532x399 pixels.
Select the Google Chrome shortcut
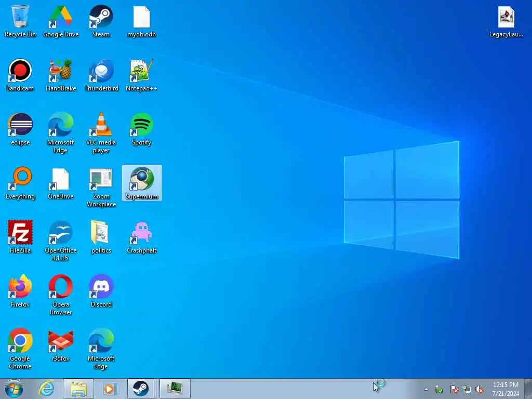click(20, 349)
